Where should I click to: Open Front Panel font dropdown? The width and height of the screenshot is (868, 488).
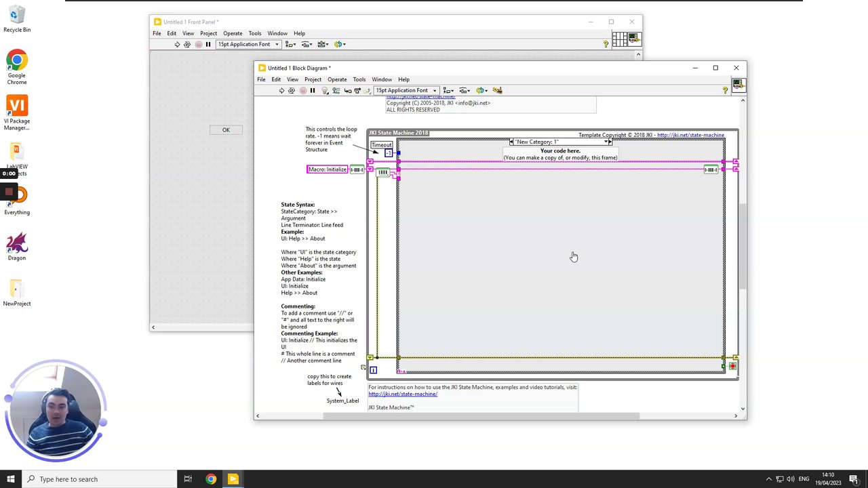pyautogui.click(x=248, y=44)
